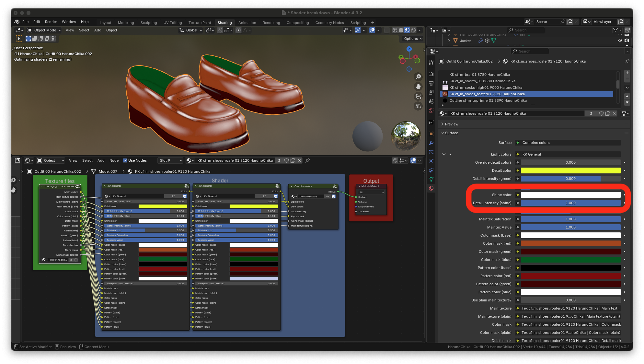
Task: Add a new material slot with plus
Action: tap(627, 73)
